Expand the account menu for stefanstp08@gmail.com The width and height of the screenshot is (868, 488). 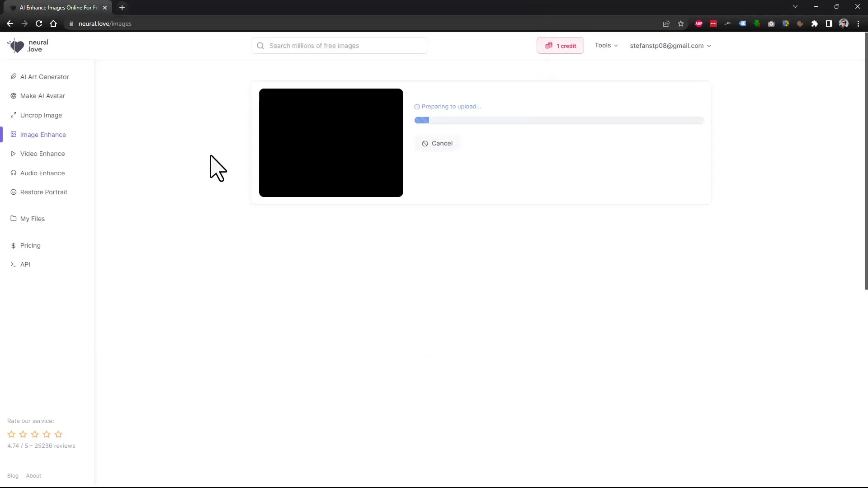(x=669, y=45)
